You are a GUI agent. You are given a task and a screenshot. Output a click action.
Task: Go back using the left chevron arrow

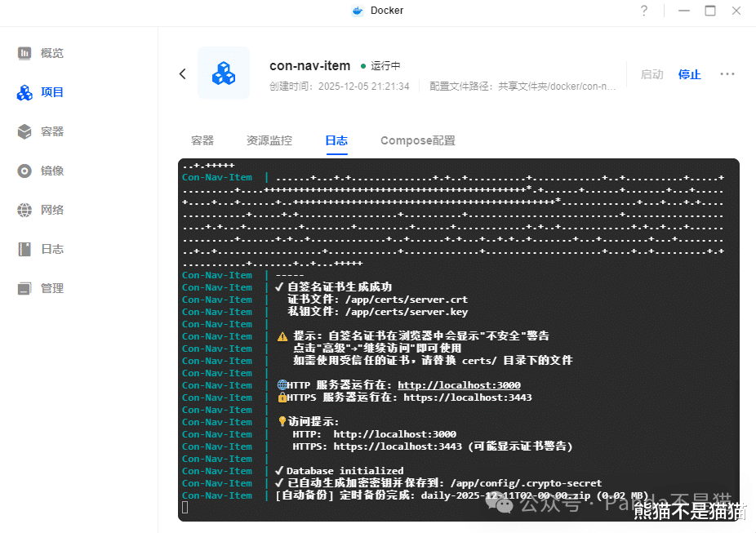[x=183, y=73]
